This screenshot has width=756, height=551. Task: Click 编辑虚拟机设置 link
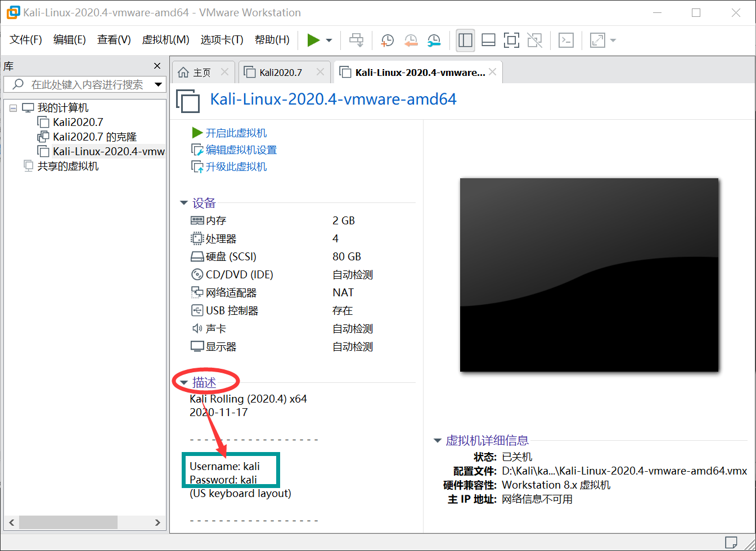point(241,150)
